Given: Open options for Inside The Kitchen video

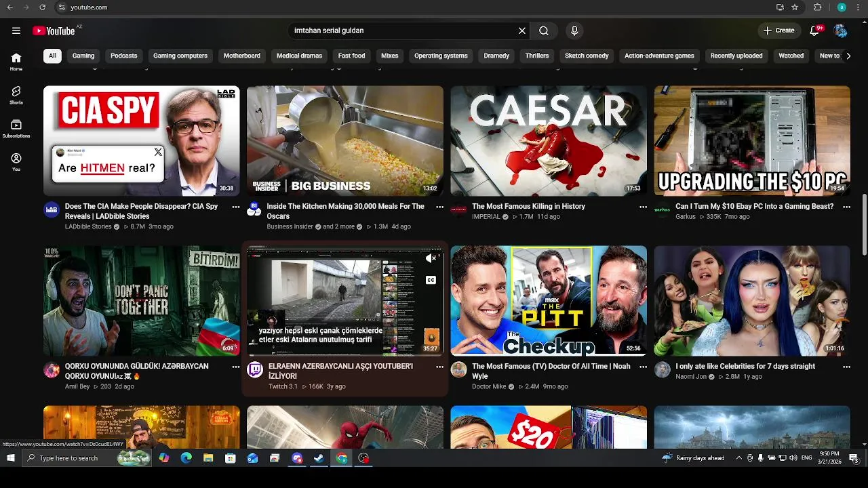Looking at the screenshot, I should [x=439, y=207].
